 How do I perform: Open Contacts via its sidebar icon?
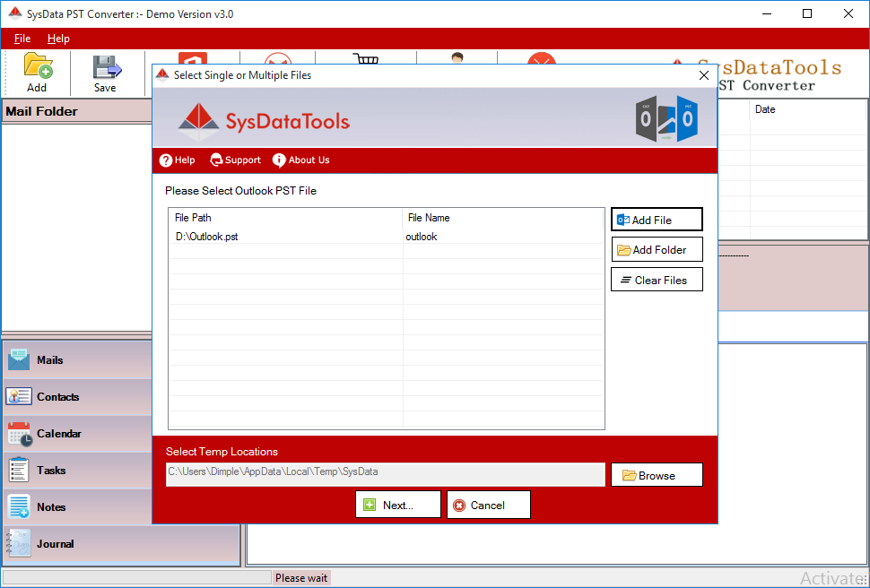tap(20, 396)
